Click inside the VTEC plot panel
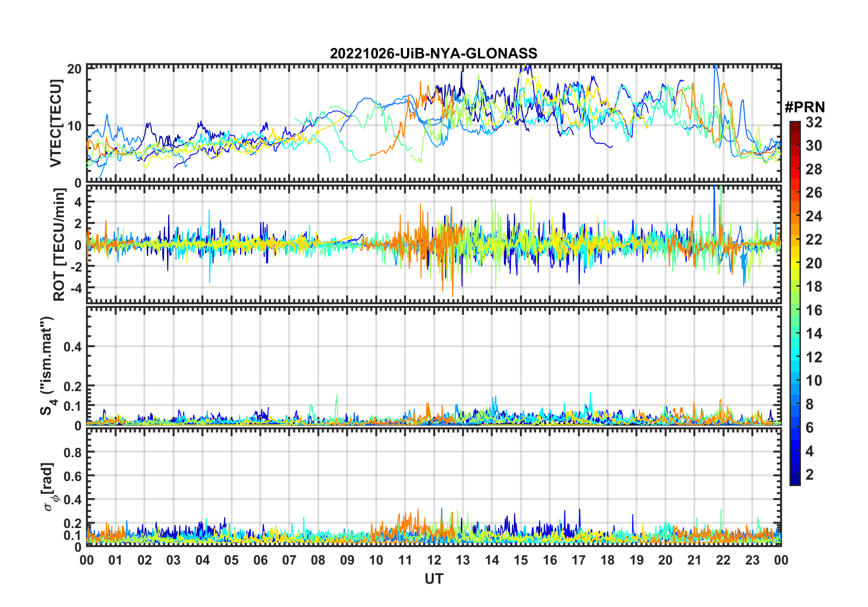868x607 pixels. (x=434, y=124)
